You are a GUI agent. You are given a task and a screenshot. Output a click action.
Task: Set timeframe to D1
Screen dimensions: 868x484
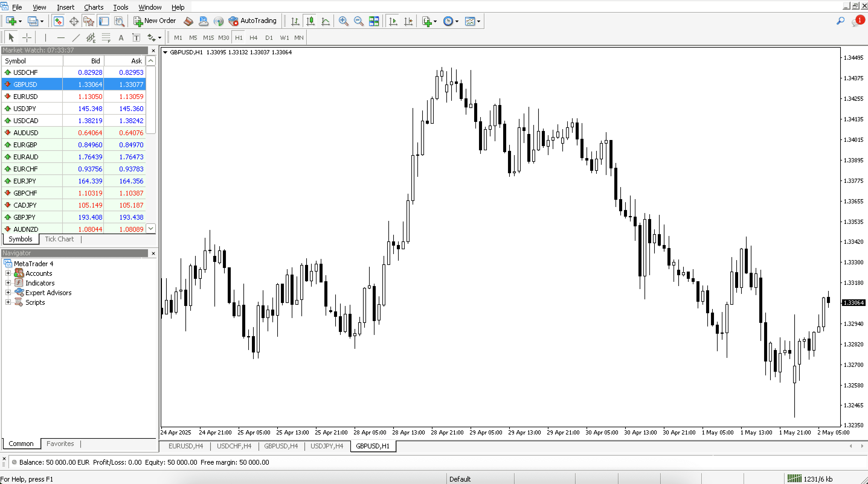click(x=269, y=38)
